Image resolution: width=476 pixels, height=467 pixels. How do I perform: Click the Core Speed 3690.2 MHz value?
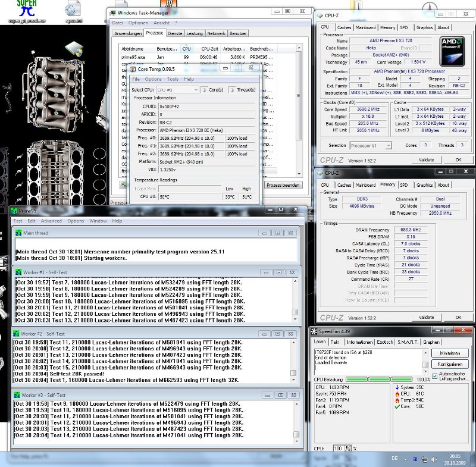pyautogui.click(x=368, y=109)
